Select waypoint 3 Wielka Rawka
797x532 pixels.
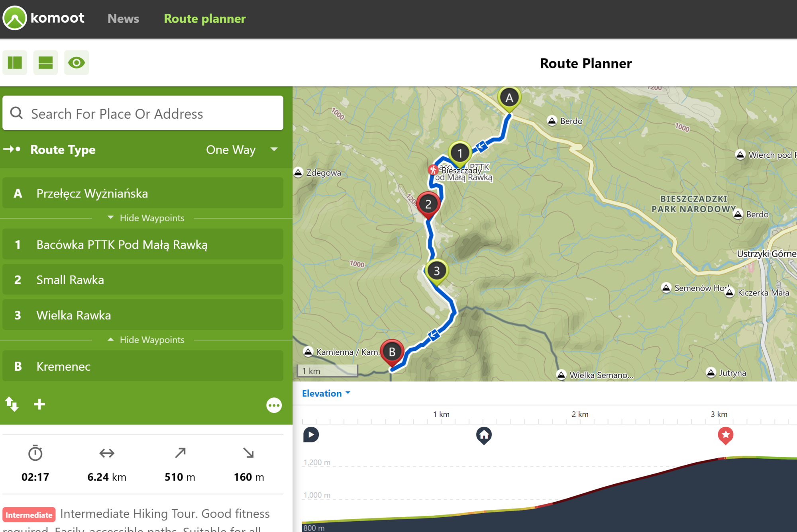click(143, 315)
